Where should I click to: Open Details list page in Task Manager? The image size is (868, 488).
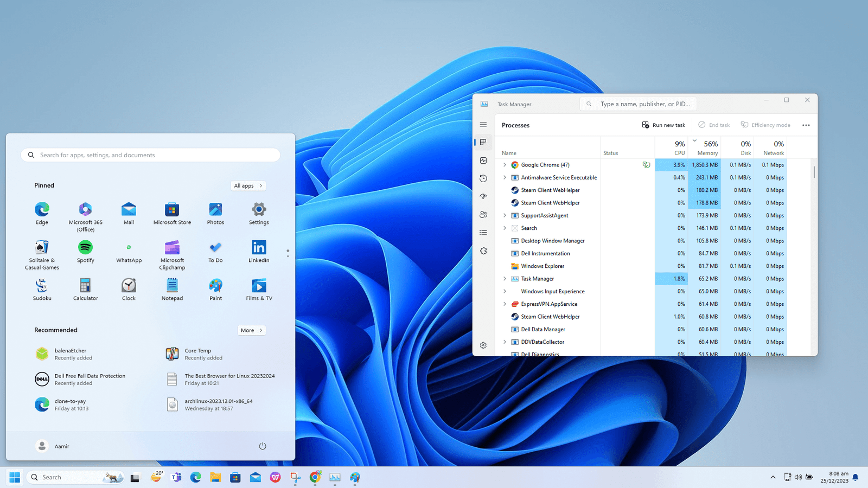483,233
